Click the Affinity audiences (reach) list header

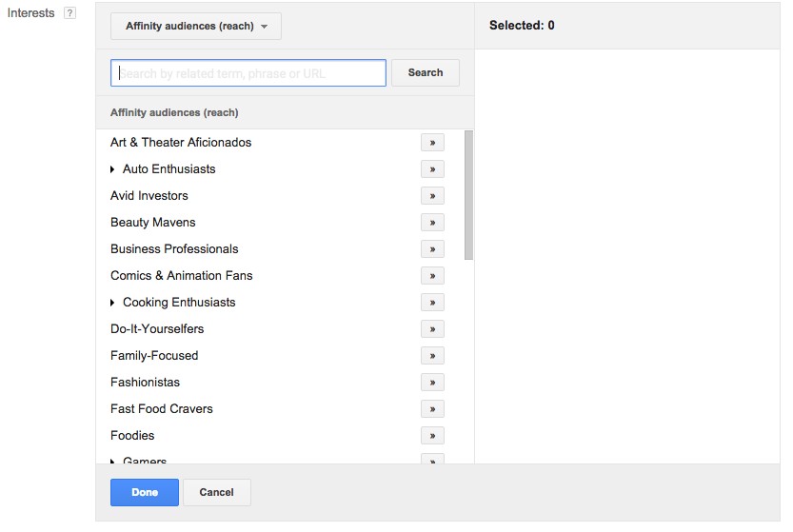pos(174,112)
